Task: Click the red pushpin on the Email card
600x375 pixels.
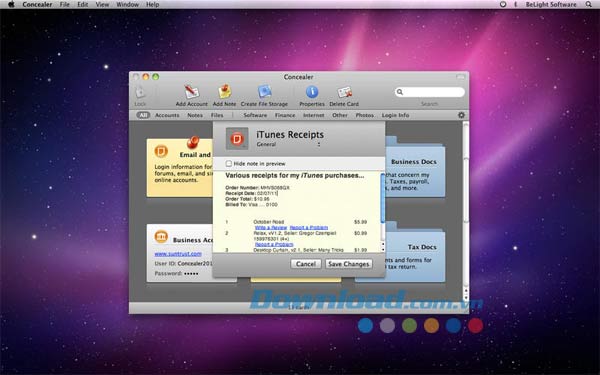Action: (x=193, y=142)
